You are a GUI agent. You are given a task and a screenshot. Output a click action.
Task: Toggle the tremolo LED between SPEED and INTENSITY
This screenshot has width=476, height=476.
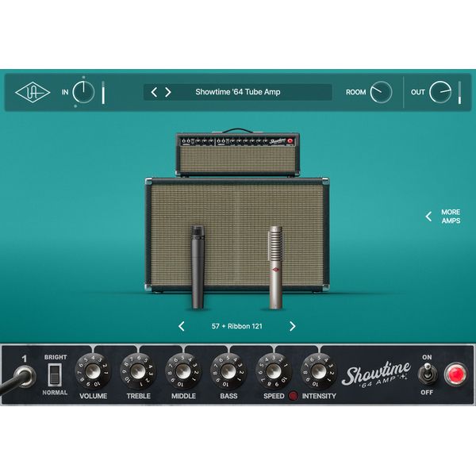click(x=294, y=396)
